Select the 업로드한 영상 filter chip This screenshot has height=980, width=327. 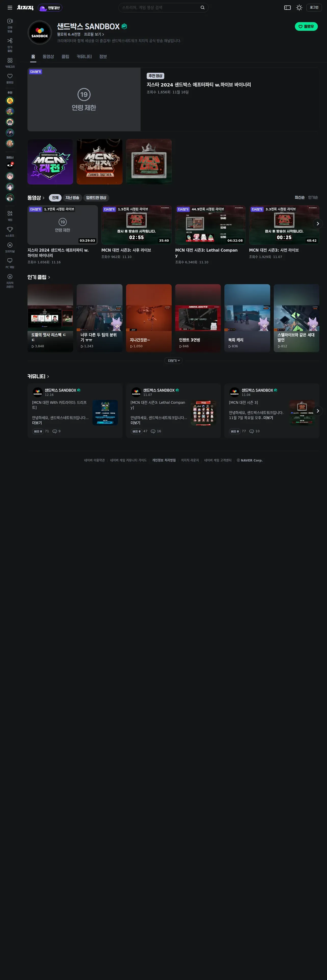[x=96, y=198]
